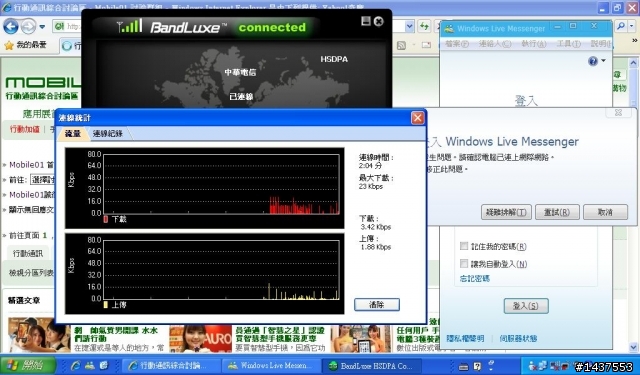This screenshot has height=375, width=640.
Task: Open 連絡人(C) menu in Messenger
Action: [495, 44]
